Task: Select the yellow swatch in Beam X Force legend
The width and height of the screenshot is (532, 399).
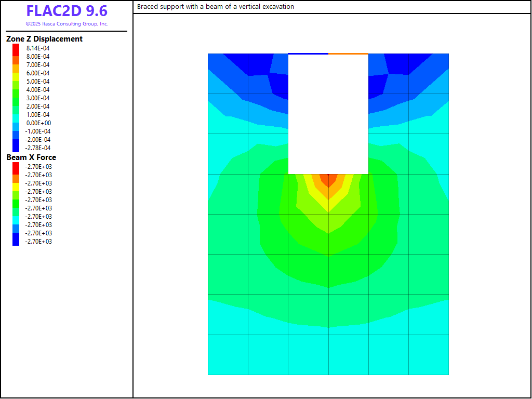Action: [16, 183]
